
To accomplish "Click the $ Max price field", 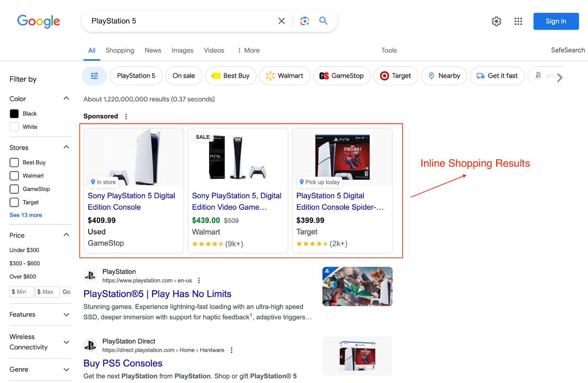I will (47, 292).
